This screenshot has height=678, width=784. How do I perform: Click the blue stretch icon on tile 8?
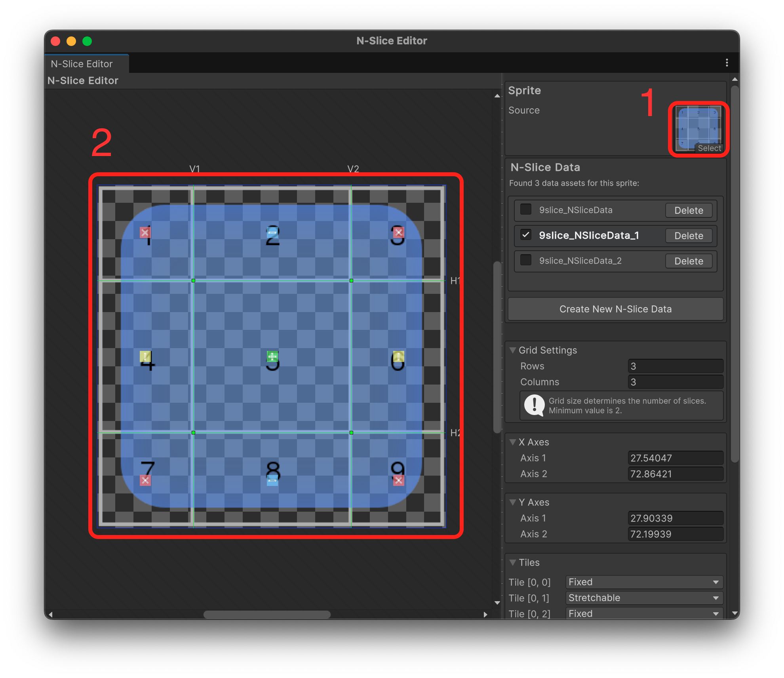coord(272,481)
